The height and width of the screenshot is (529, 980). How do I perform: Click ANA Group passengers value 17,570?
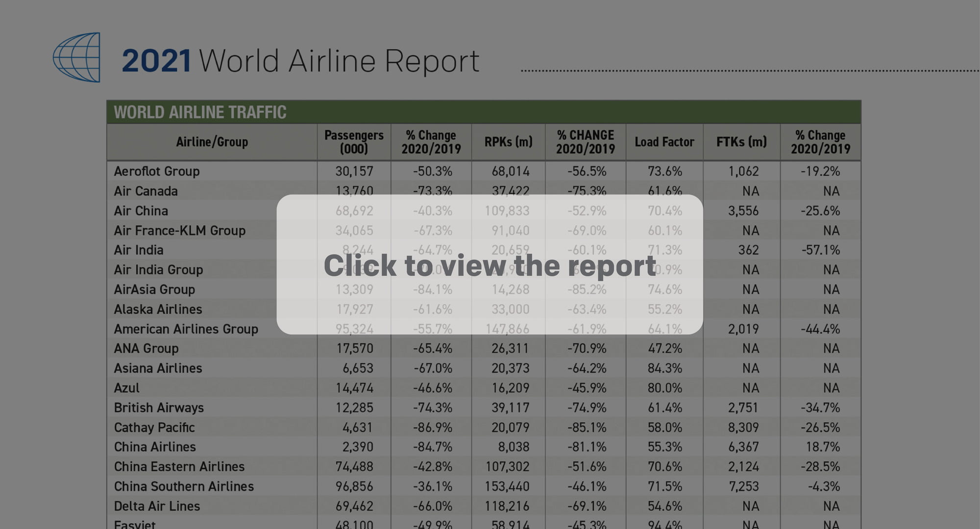click(x=354, y=348)
